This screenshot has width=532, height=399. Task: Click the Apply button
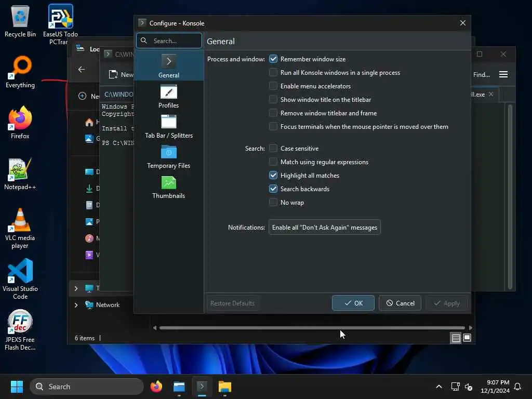tap(446, 303)
